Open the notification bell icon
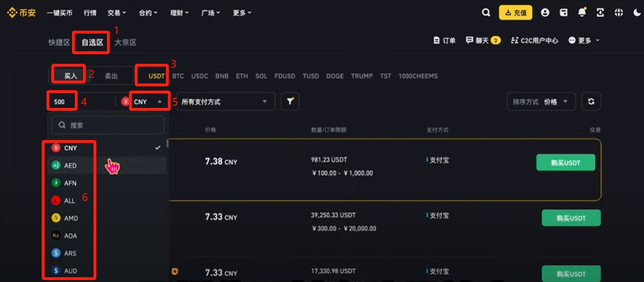The width and height of the screenshot is (644, 282). [582, 13]
